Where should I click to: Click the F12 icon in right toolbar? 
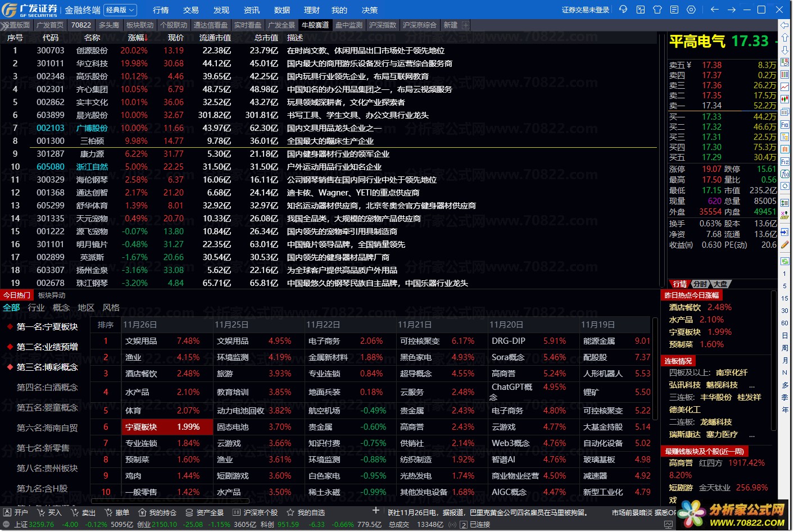785,161
